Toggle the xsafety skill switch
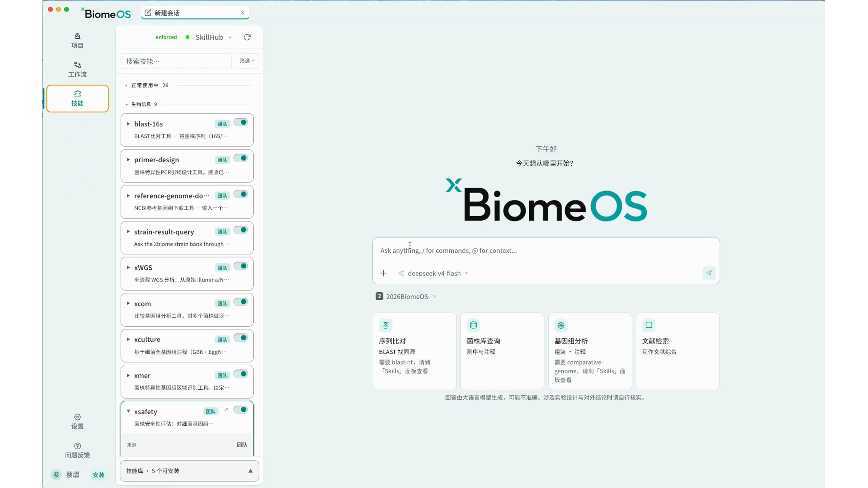 (x=240, y=410)
